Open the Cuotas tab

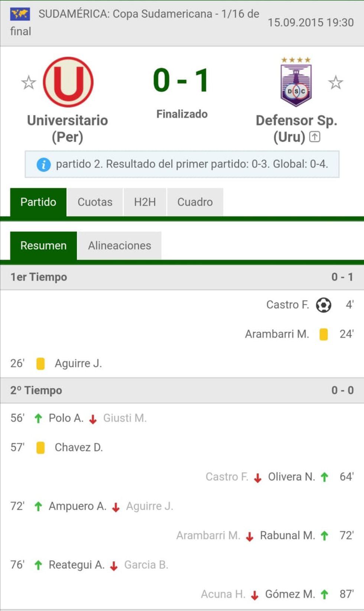point(95,202)
